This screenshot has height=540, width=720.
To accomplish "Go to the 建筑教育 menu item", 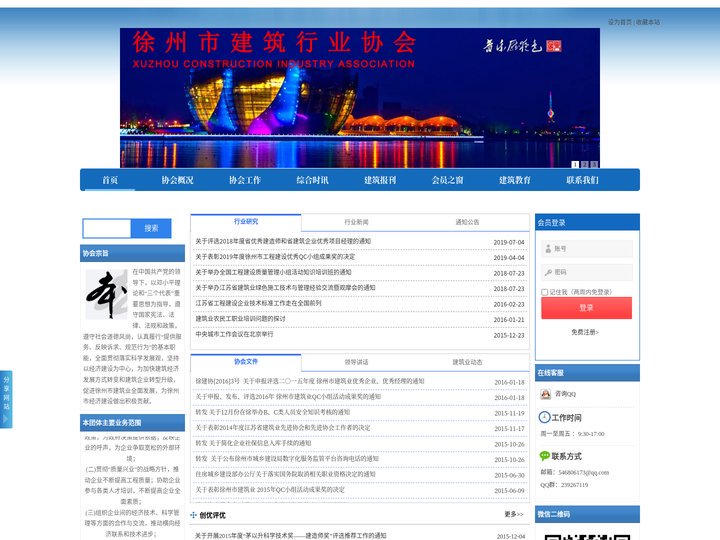I will (515, 180).
